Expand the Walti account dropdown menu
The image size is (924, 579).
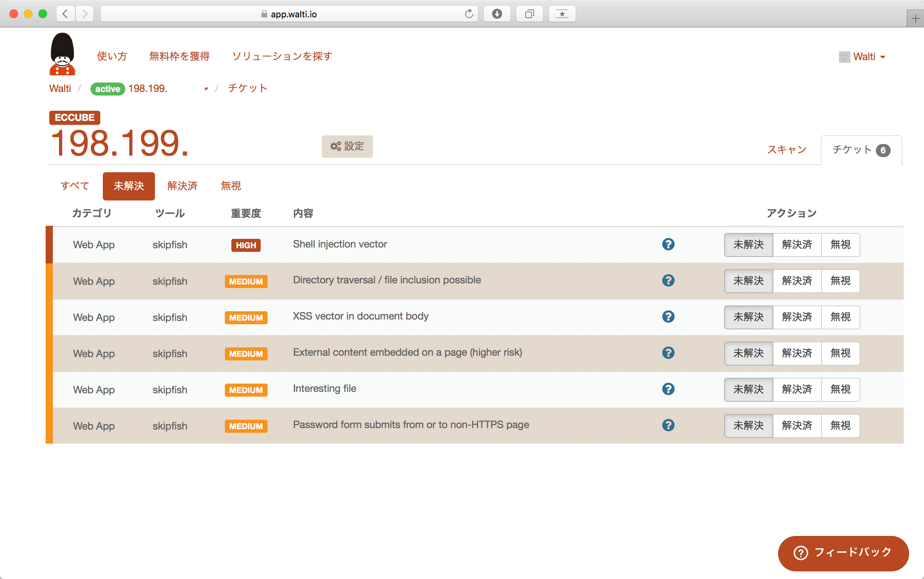(883, 57)
